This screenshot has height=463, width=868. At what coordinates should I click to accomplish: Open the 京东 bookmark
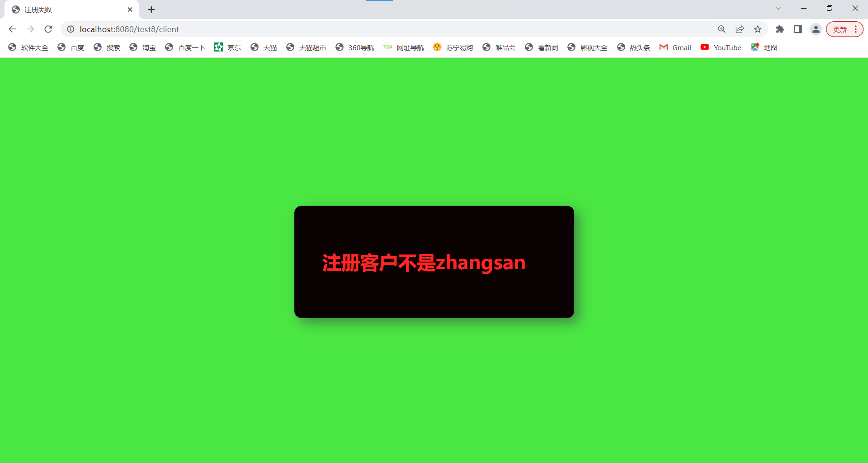click(227, 47)
